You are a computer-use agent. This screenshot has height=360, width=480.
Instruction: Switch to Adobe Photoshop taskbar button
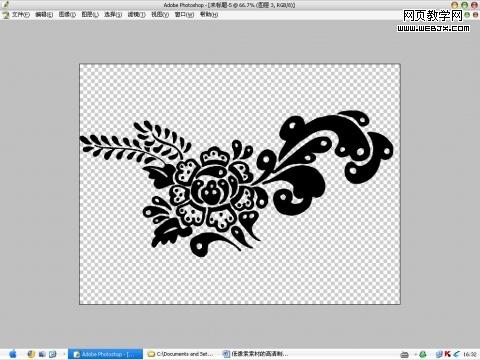pyautogui.click(x=105, y=354)
